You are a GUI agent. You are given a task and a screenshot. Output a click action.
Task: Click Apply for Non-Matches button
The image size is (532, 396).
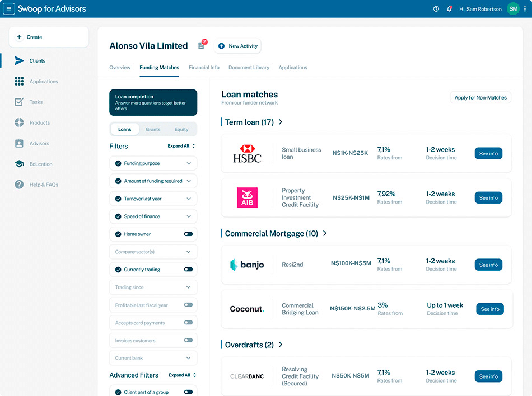pos(480,97)
